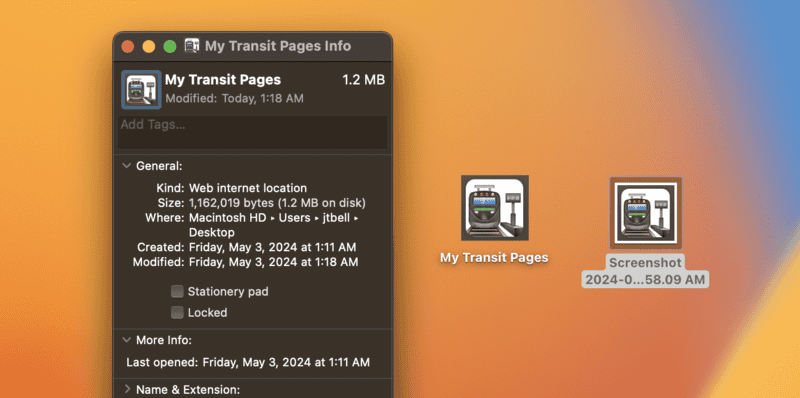
Task: Click the Add Tags field
Action: (x=253, y=132)
